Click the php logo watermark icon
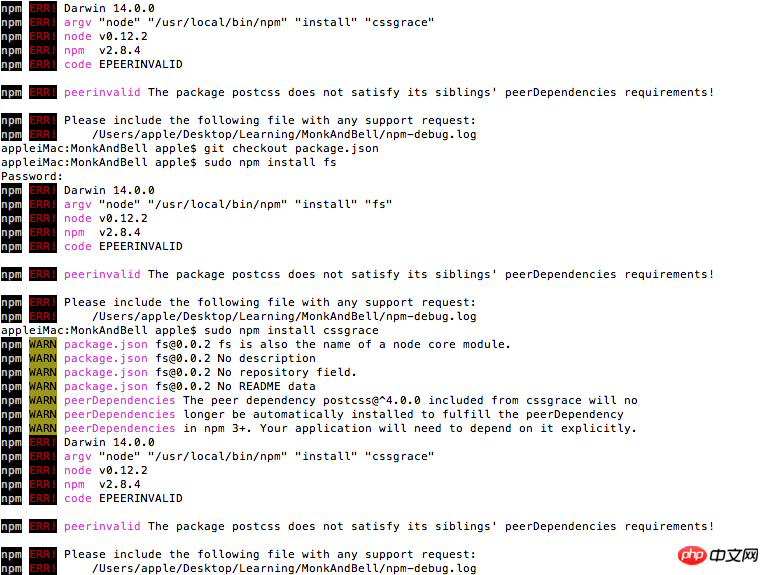The height and width of the screenshot is (575, 769). pos(692,555)
